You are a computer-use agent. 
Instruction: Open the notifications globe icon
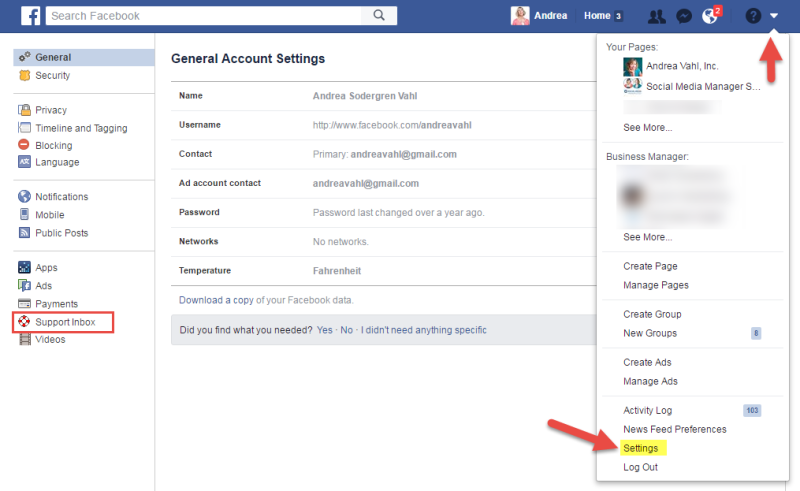[711, 16]
